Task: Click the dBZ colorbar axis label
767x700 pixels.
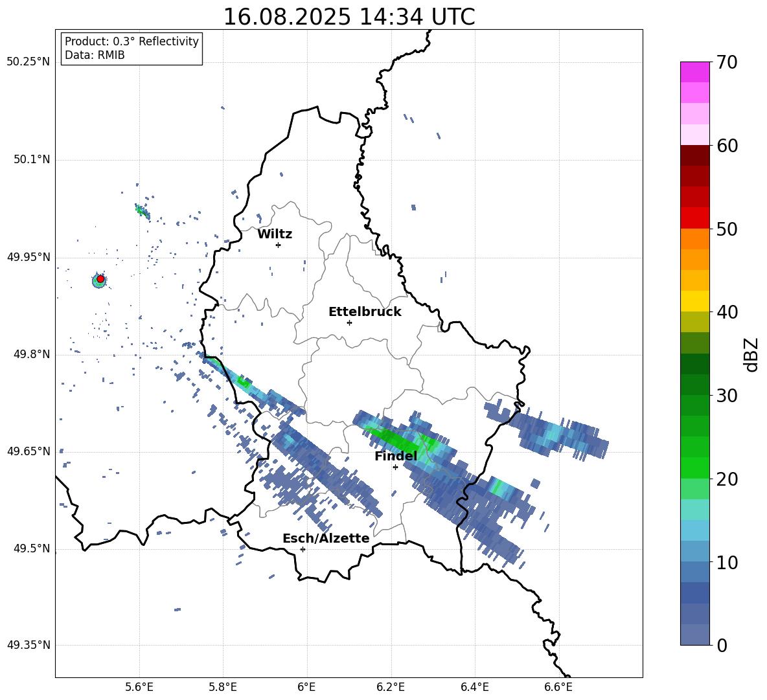Action: click(x=751, y=354)
